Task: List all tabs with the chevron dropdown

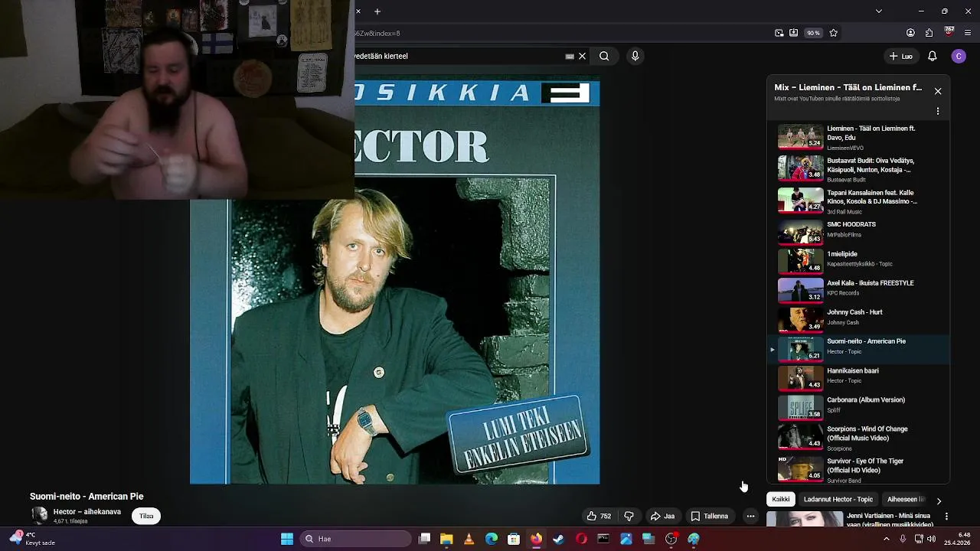Action: (878, 11)
